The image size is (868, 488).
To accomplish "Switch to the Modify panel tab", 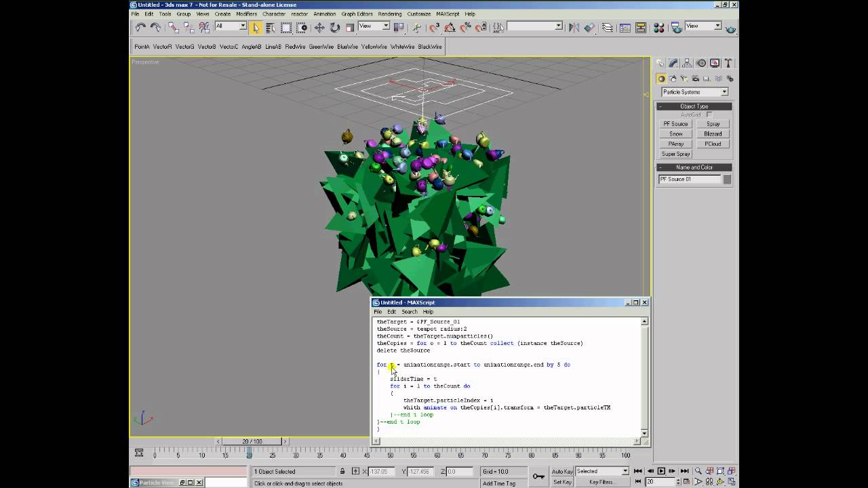I will tap(673, 63).
